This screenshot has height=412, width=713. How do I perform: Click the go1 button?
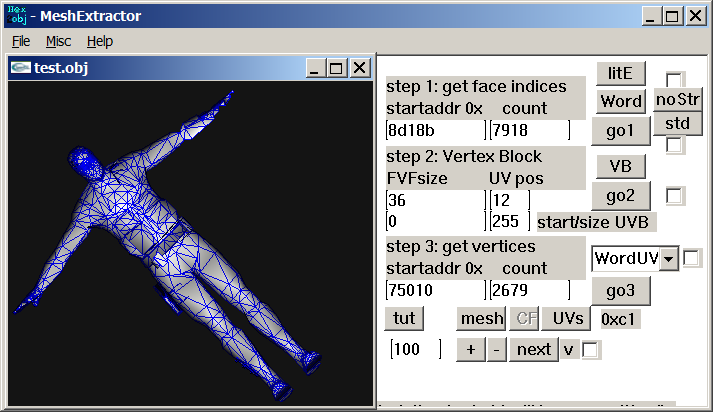tap(620, 130)
